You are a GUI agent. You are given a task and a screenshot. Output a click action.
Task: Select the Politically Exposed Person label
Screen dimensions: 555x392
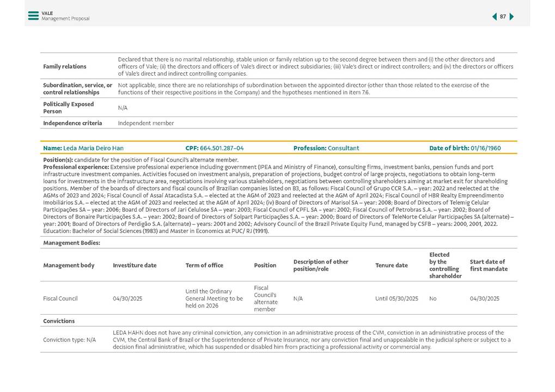pyautogui.click(x=69, y=108)
